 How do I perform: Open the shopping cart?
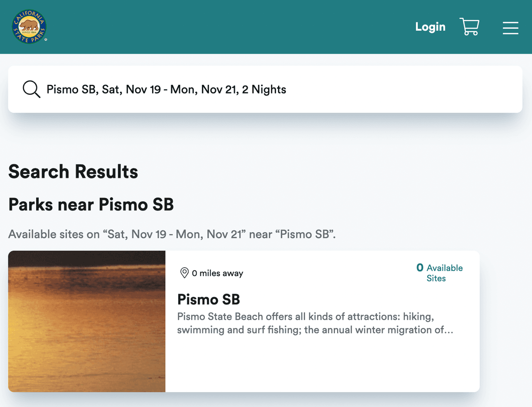(x=469, y=27)
